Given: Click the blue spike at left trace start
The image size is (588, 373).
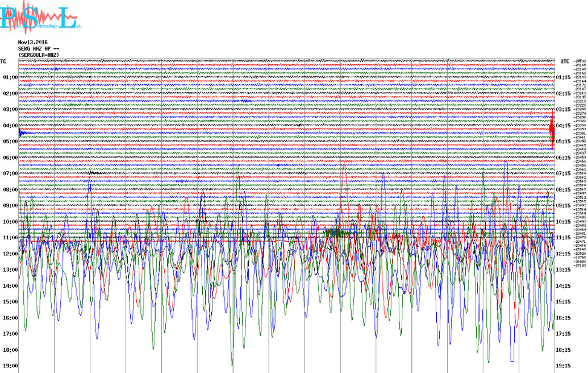Looking at the screenshot, I should tap(20, 133).
